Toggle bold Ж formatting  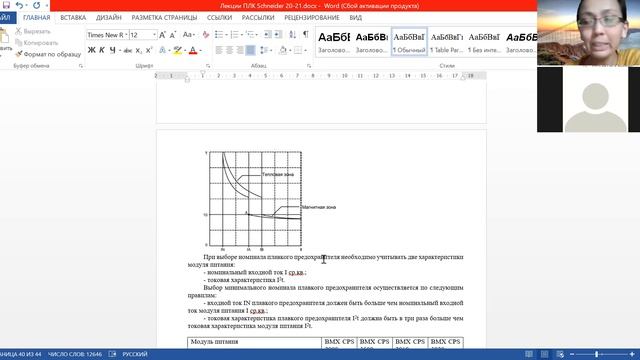pyautogui.click(x=92, y=50)
